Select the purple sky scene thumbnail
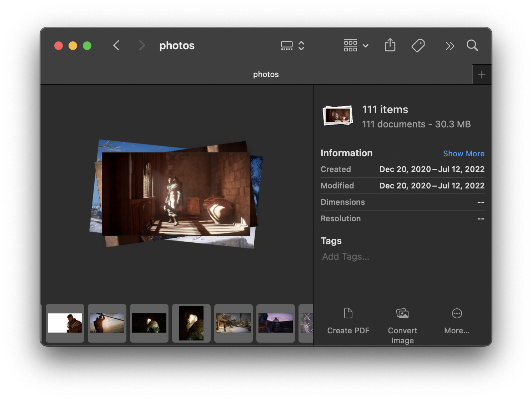The height and width of the screenshot is (399, 532). 276,323
